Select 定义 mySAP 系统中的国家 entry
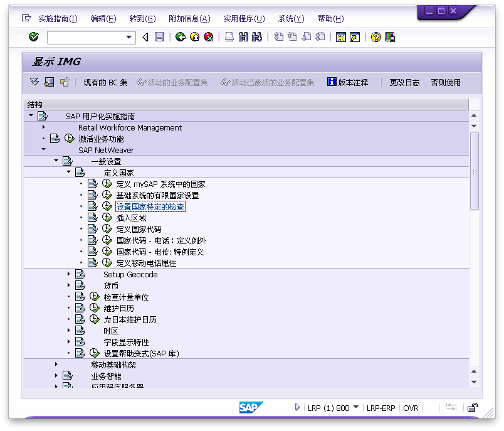The height and width of the screenshot is (431, 504). (x=160, y=184)
